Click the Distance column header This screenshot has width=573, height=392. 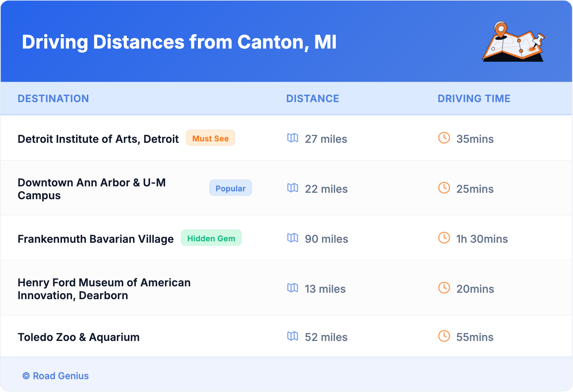(x=313, y=99)
